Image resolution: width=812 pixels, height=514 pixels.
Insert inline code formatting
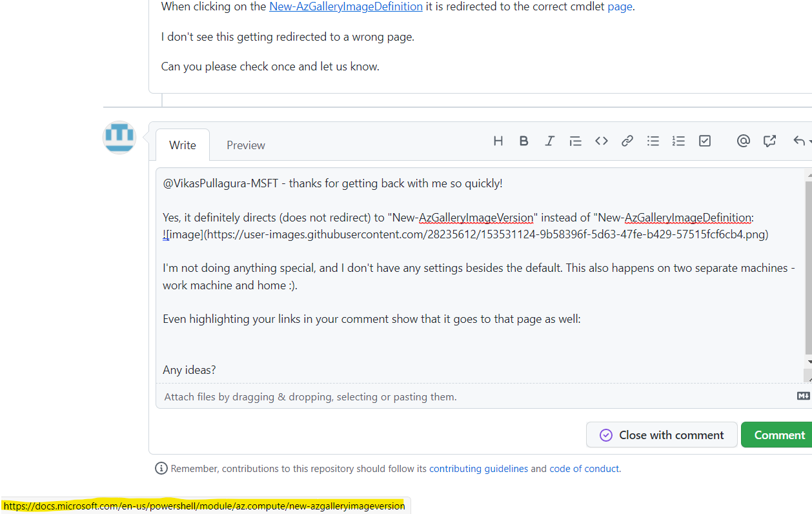pos(601,141)
